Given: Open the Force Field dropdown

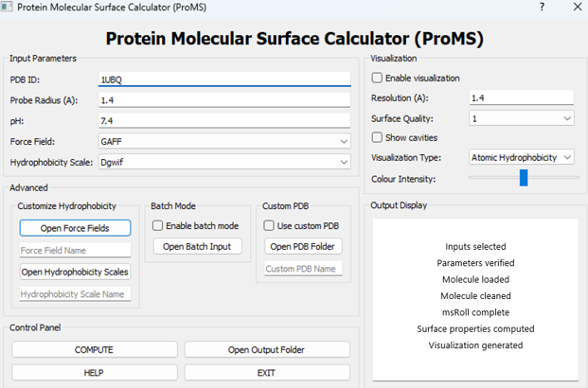Looking at the screenshot, I should click(x=224, y=141).
